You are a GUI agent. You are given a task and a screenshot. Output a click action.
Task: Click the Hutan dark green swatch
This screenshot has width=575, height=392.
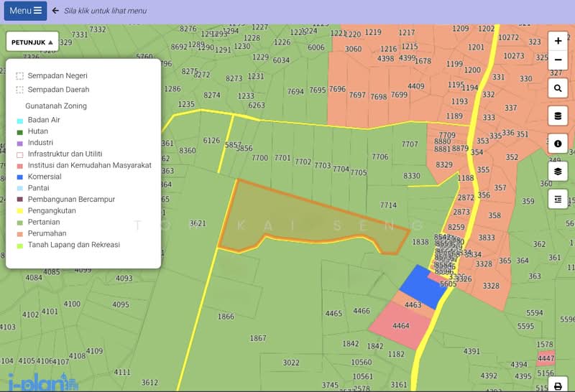(x=20, y=132)
